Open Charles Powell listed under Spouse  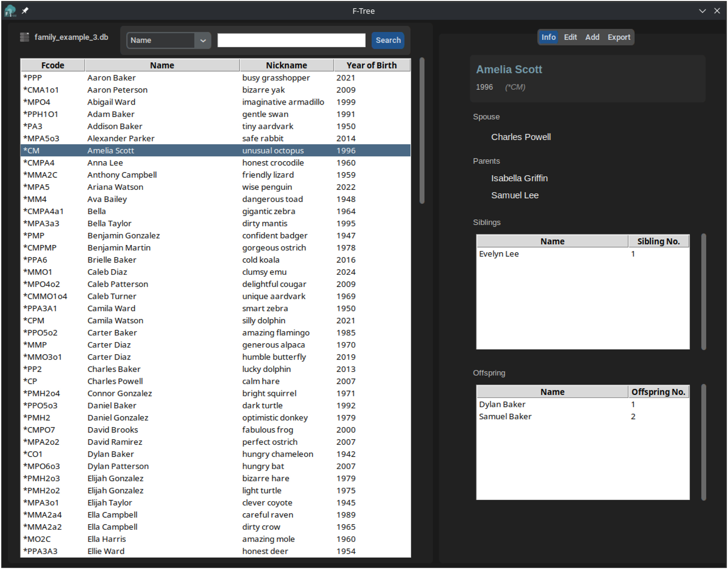[521, 137]
